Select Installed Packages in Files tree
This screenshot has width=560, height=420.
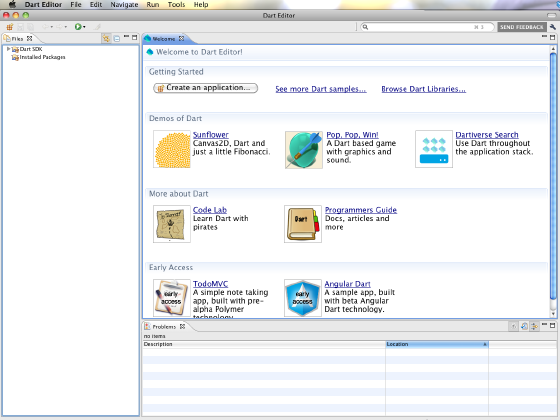39,57
